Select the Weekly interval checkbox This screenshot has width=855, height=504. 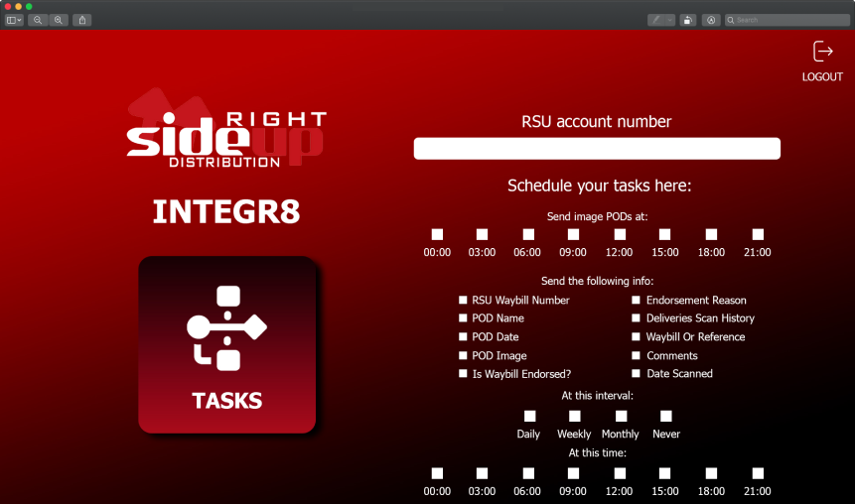[x=575, y=417]
